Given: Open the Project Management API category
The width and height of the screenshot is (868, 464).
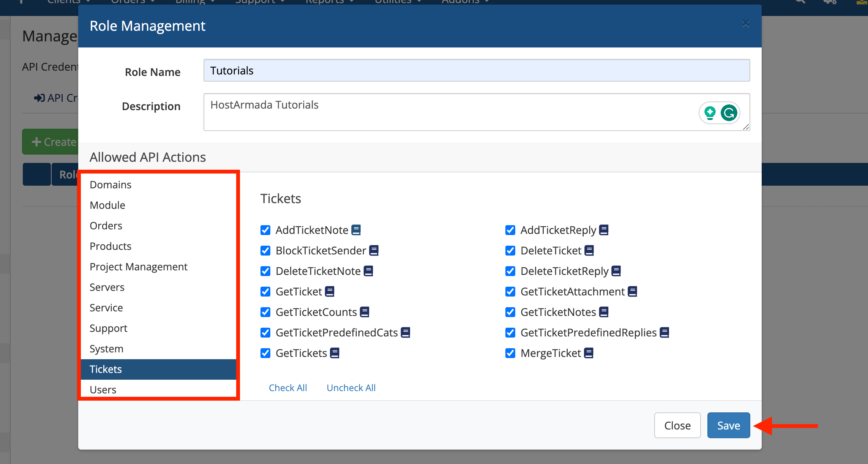Looking at the screenshot, I should tap(158, 267).
